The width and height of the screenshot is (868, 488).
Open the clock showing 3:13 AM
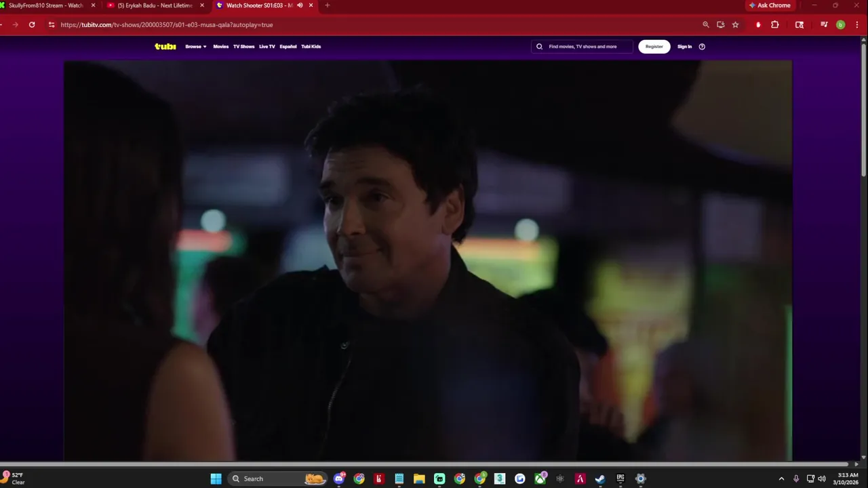[848, 479]
